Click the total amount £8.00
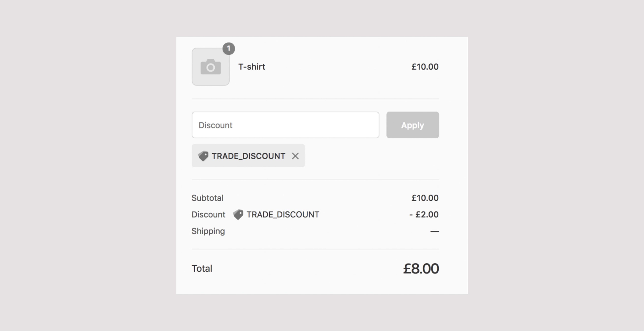 click(421, 268)
